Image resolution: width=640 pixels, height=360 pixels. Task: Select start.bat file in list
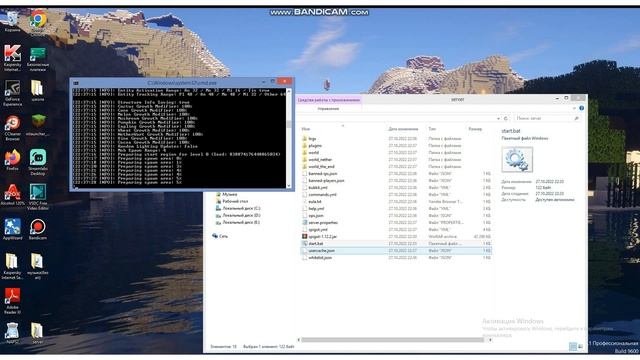[x=396, y=244]
